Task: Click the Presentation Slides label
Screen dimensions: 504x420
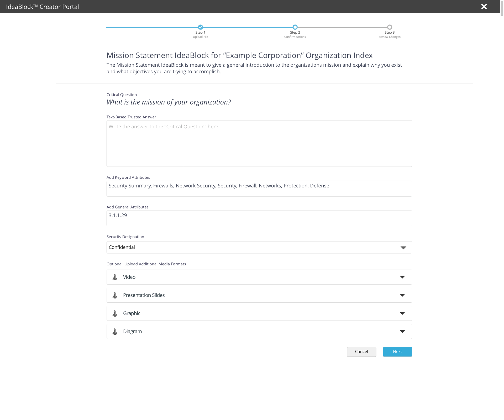Action: 144,295
